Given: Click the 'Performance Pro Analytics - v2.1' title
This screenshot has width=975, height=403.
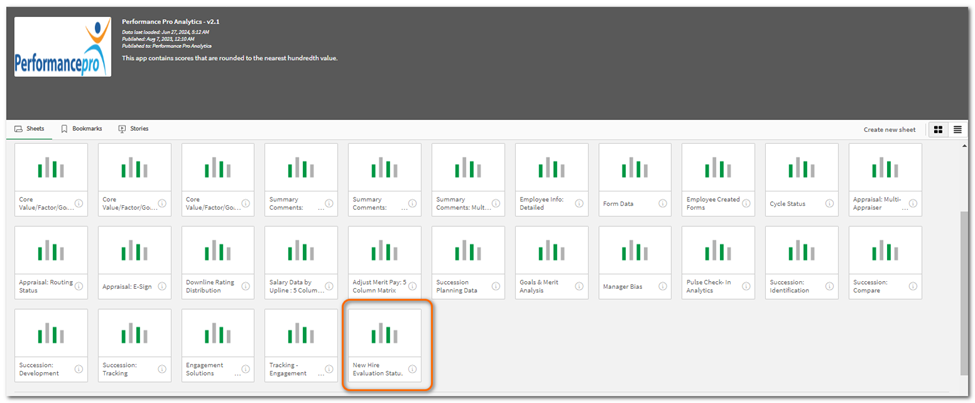Looking at the screenshot, I should tap(171, 22).
